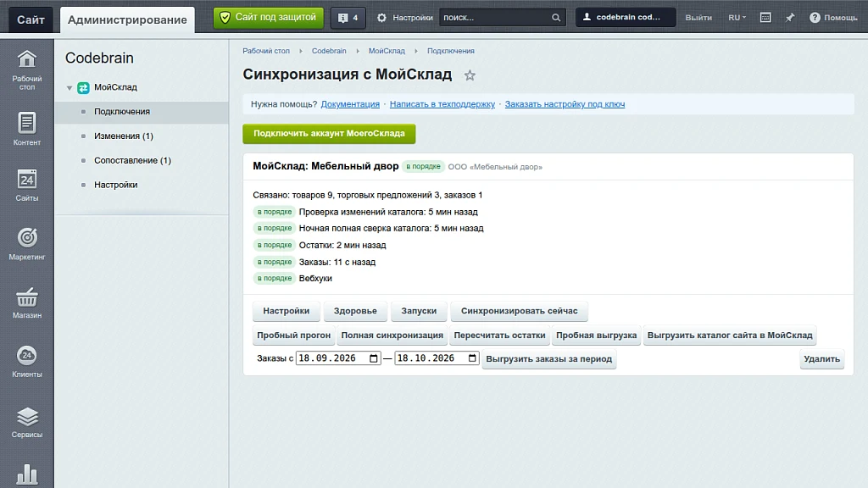Click Сайт под защитой security button
868x488 pixels.
pyautogui.click(x=269, y=18)
